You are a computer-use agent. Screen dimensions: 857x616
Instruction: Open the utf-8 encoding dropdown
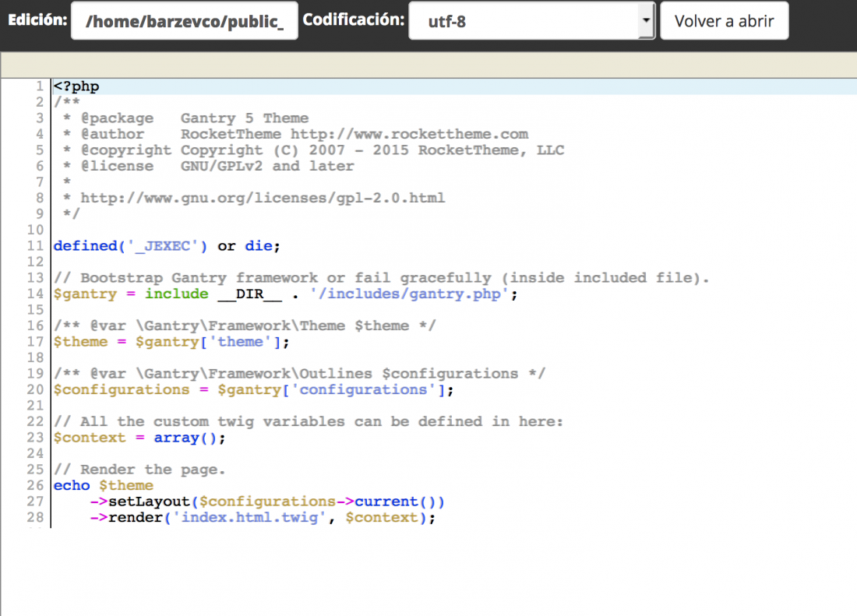click(x=531, y=21)
